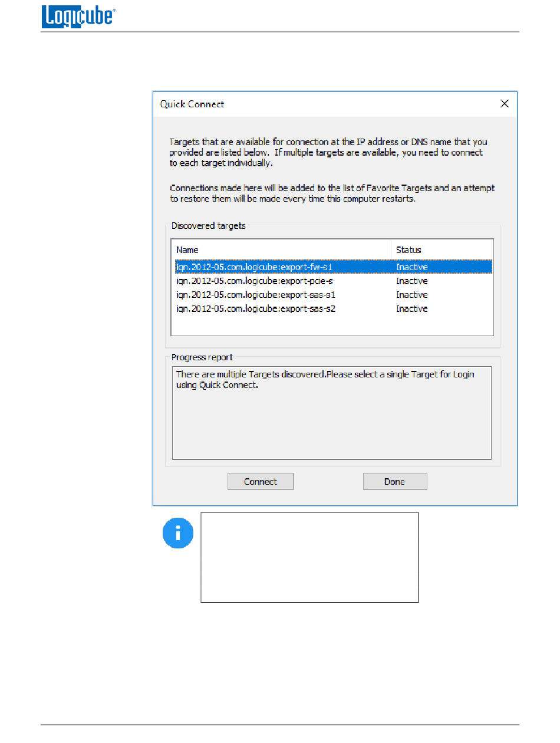This screenshot has width=560, height=743.
Task: Click the Progress report message text
Action: pos(325,380)
